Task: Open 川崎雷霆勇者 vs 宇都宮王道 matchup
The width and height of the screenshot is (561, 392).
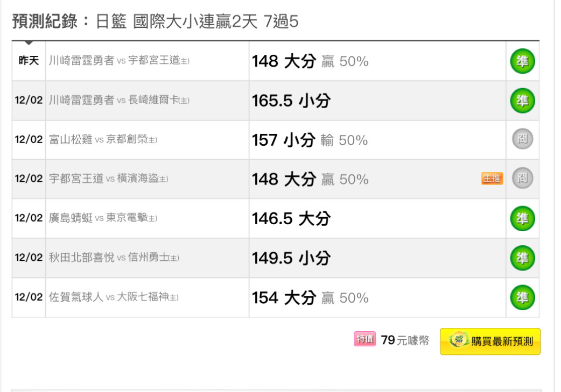Action: click(x=119, y=60)
